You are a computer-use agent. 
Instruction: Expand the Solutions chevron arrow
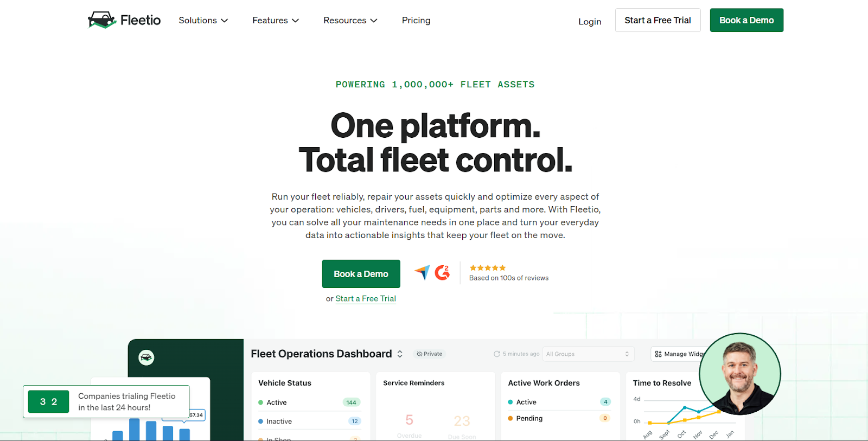pos(224,21)
